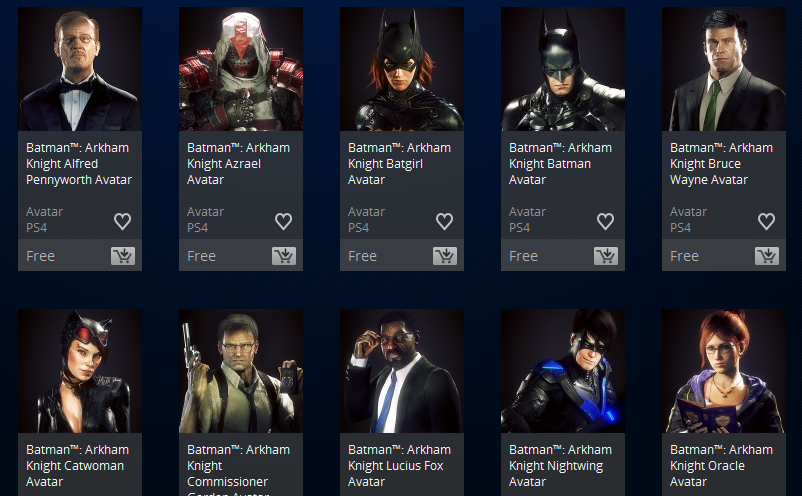Open Alfred Pennyworth avatar image
This screenshot has width=802, height=496.
pyautogui.click(x=80, y=69)
